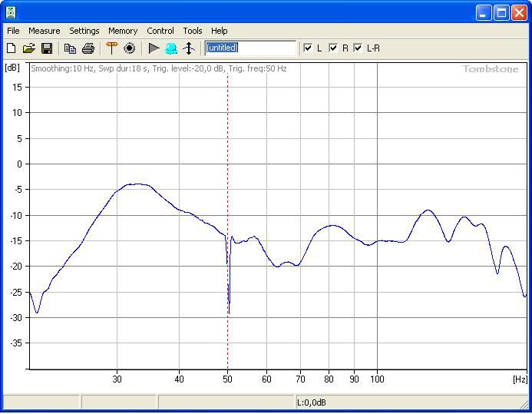Save using the floppy disk icon

(46, 48)
